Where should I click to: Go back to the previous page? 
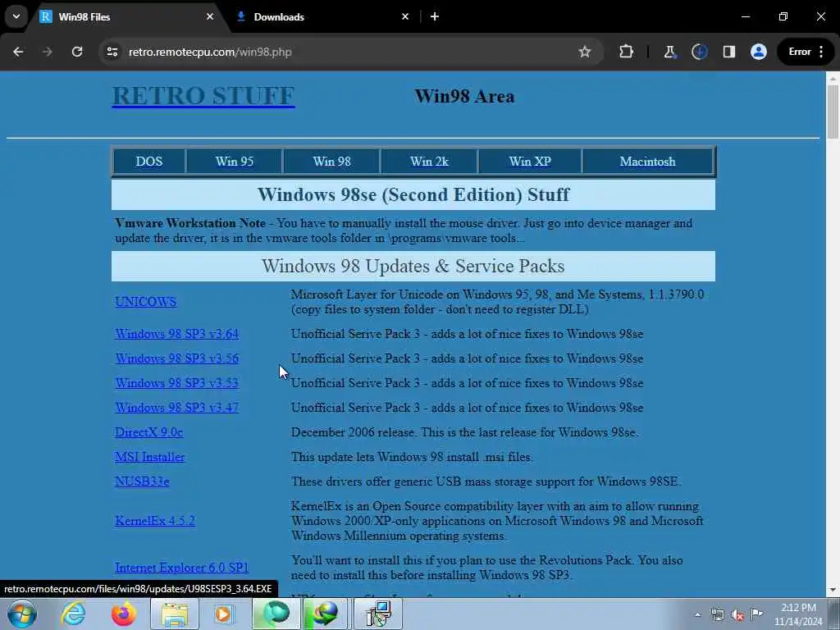(18, 52)
